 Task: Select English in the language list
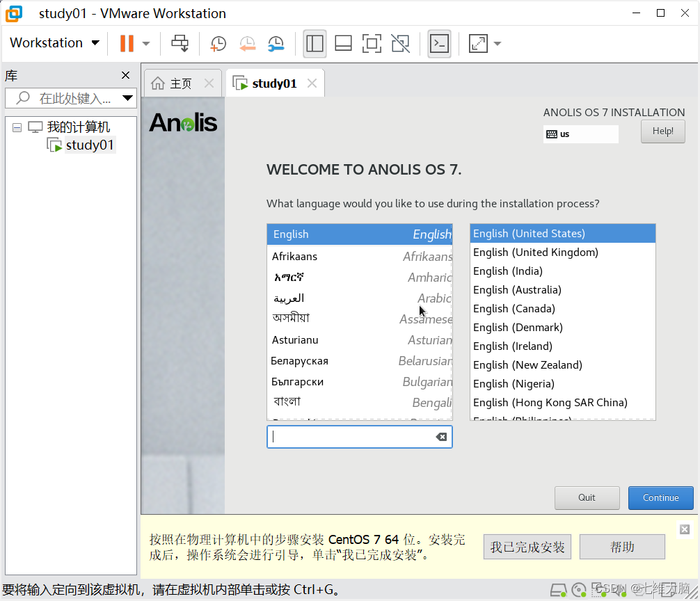pos(359,234)
